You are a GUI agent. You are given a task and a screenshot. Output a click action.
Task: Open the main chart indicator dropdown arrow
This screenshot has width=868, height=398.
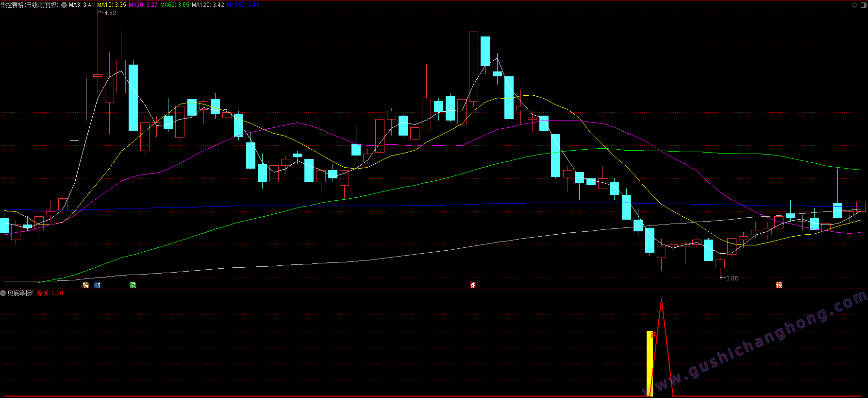[64, 5]
